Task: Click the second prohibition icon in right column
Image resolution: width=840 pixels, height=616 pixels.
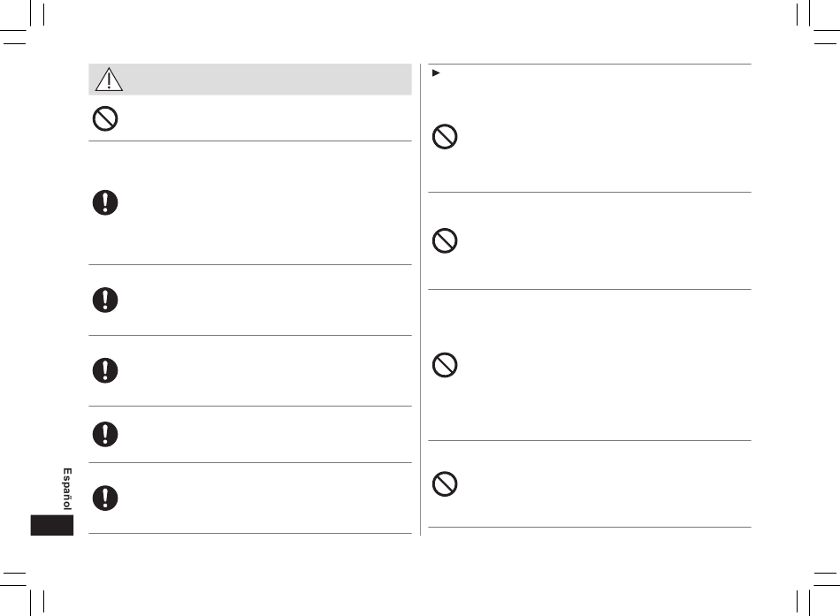Action: [x=445, y=240]
